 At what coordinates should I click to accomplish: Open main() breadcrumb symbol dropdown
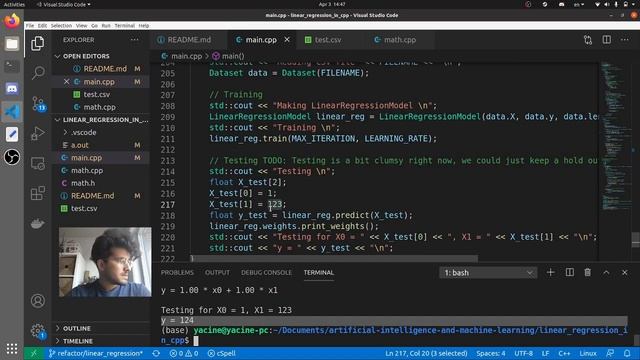point(229,56)
